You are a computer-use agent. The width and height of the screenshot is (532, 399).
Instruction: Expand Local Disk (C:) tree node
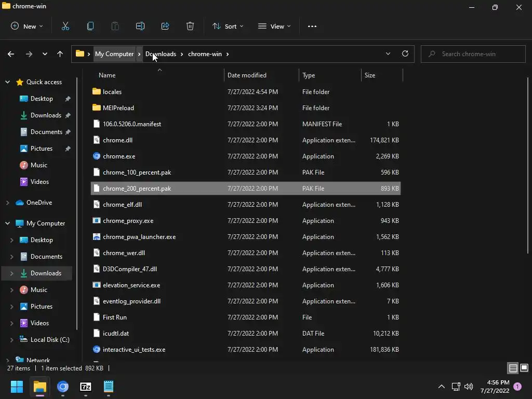click(12, 340)
